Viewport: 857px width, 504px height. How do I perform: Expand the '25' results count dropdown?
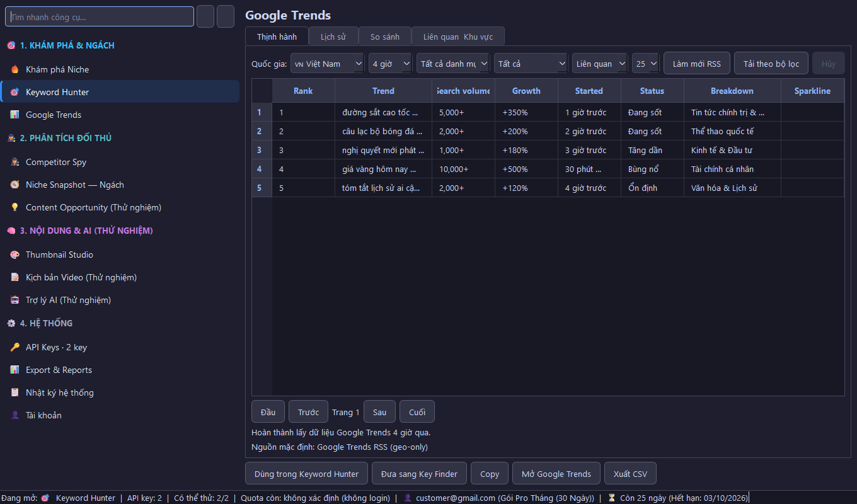[645, 64]
